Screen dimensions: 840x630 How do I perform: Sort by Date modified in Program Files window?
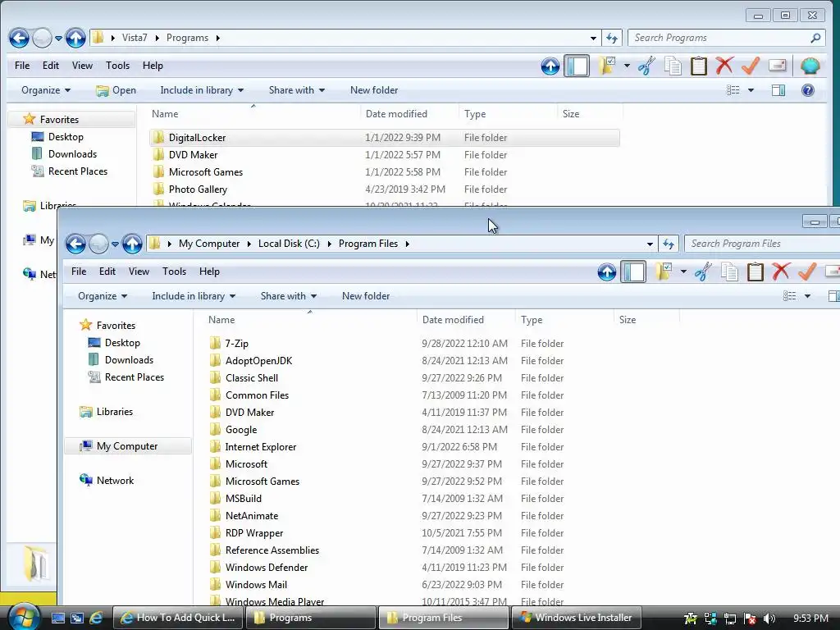[453, 320]
